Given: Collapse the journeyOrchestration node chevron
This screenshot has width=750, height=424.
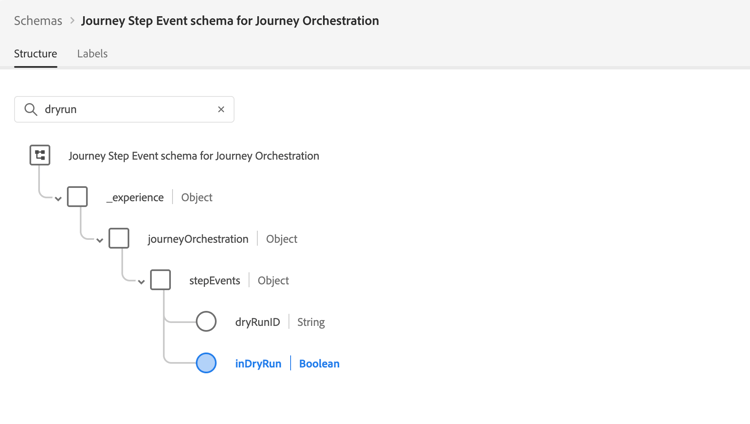Looking at the screenshot, I should pos(100,241).
